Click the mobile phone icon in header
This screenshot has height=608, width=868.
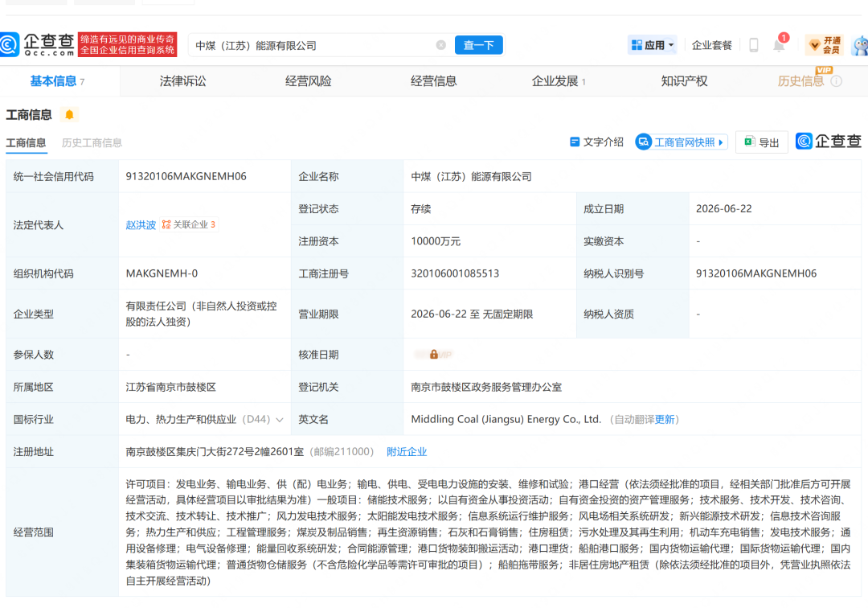753,45
